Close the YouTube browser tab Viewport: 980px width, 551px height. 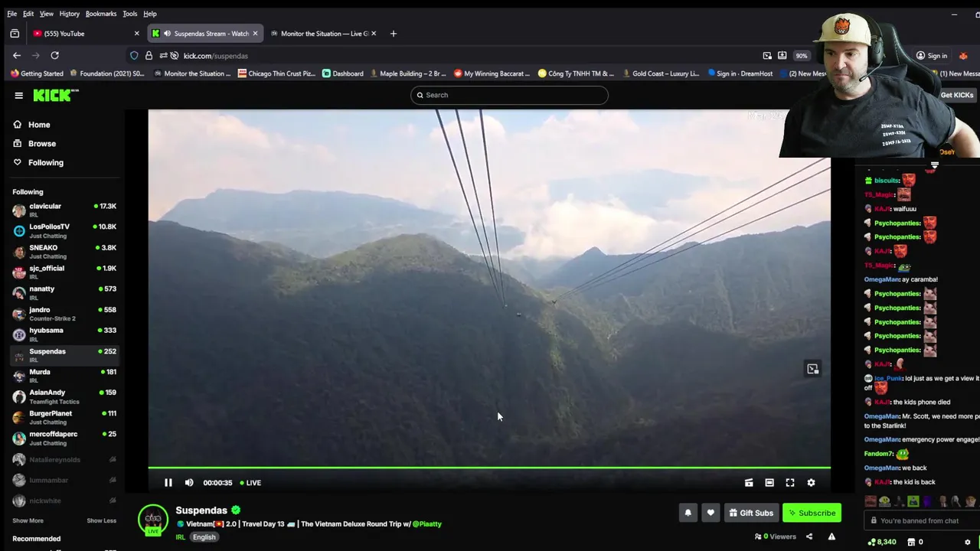click(x=136, y=34)
